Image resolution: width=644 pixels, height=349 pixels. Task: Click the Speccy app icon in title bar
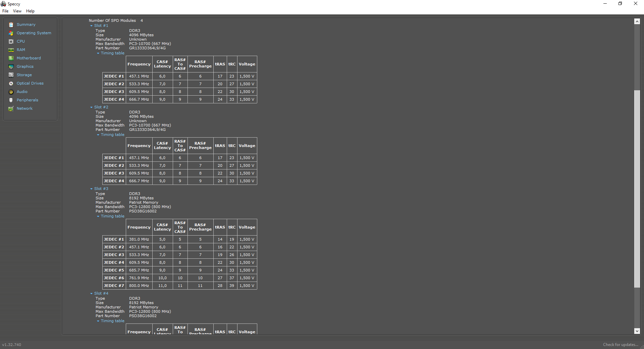pyautogui.click(x=3, y=4)
